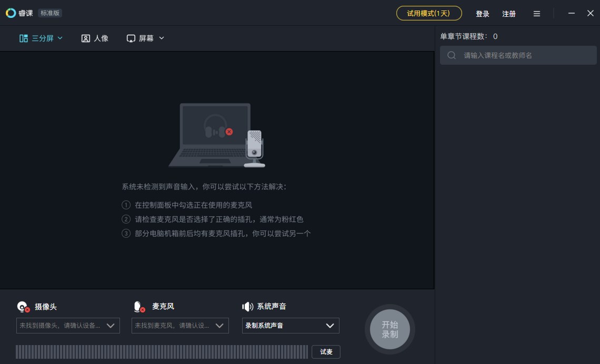Click the camera icon beside 摄像头

click(x=23, y=307)
